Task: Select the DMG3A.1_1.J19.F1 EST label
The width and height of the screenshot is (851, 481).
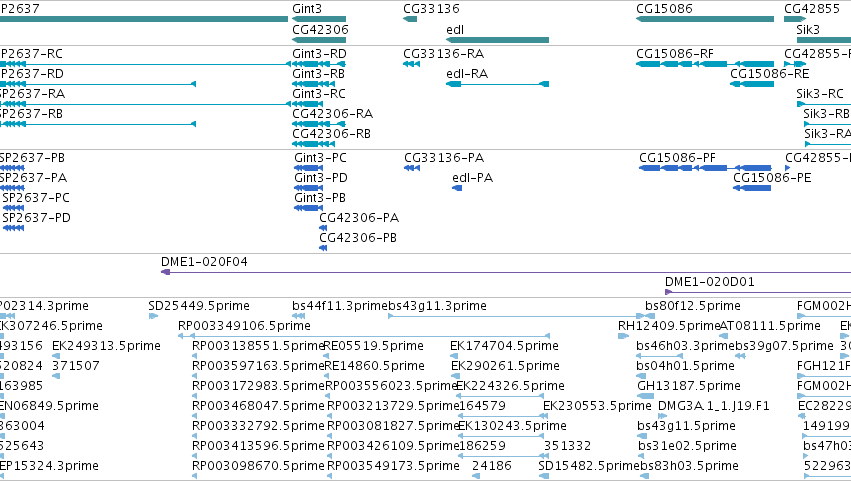Action: click(x=714, y=406)
